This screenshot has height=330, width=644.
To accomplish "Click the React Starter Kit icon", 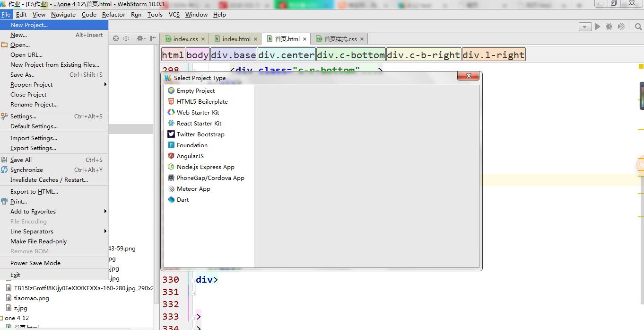I will [171, 123].
